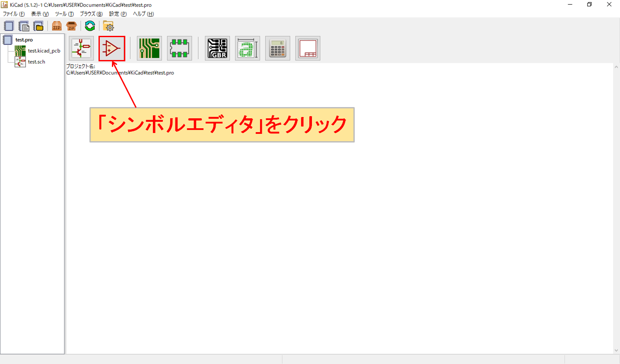Open the Footprint Editor
Image resolution: width=620 pixels, height=364 pixels.
180,48
